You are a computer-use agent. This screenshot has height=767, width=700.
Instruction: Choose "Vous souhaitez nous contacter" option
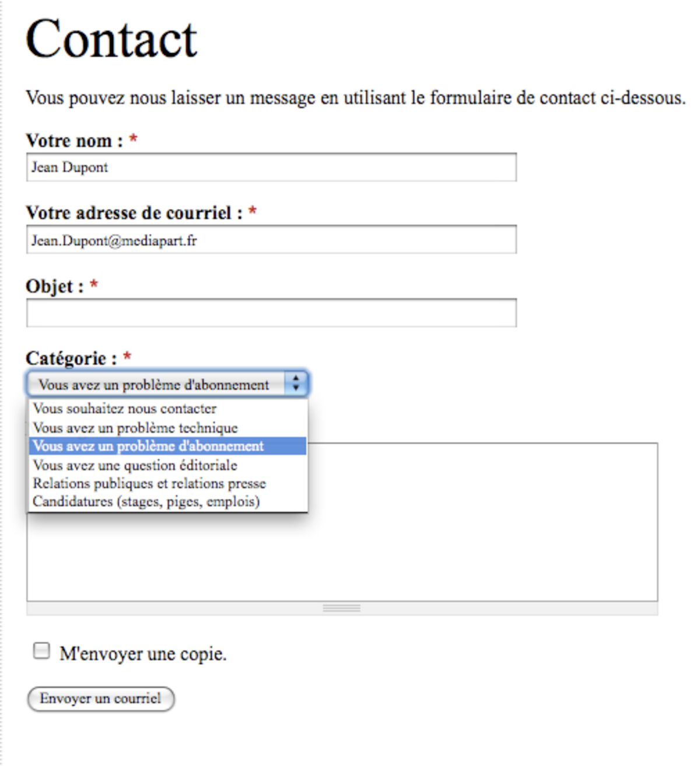click(124, 409)
